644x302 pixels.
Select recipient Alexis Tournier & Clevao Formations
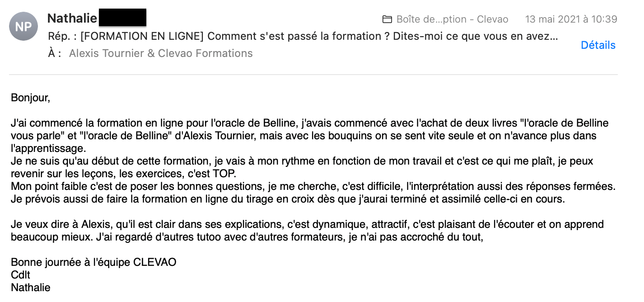pos(161,53)
